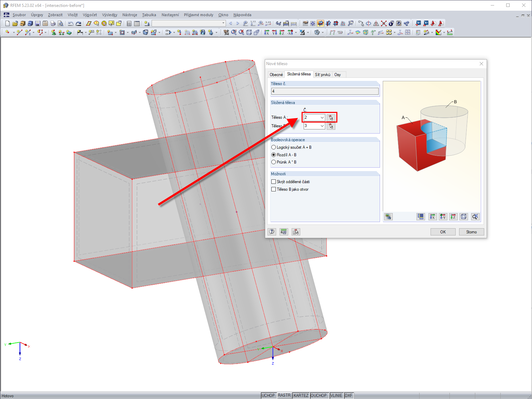Toggle UCHOP snap in status bar
The image size is (532, 399).
point(268,396)
